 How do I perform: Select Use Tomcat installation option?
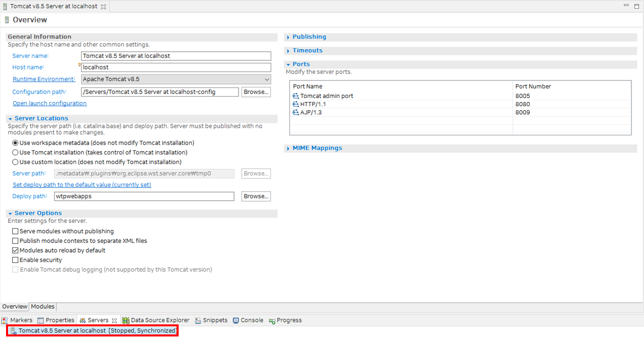15,152
